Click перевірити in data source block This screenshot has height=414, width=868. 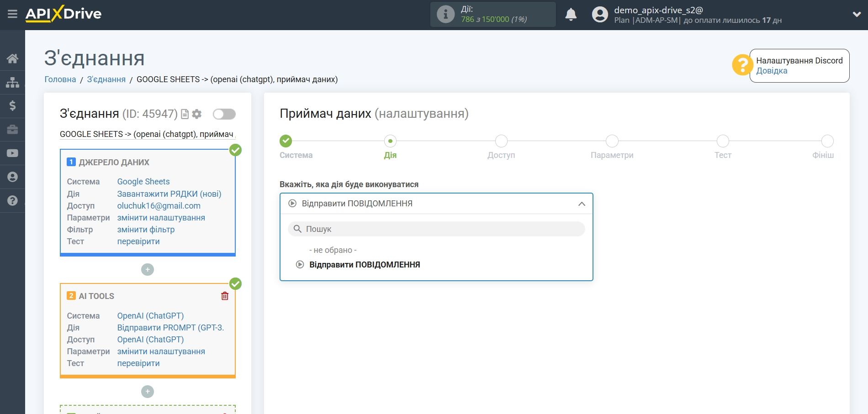tap(138, 241)
